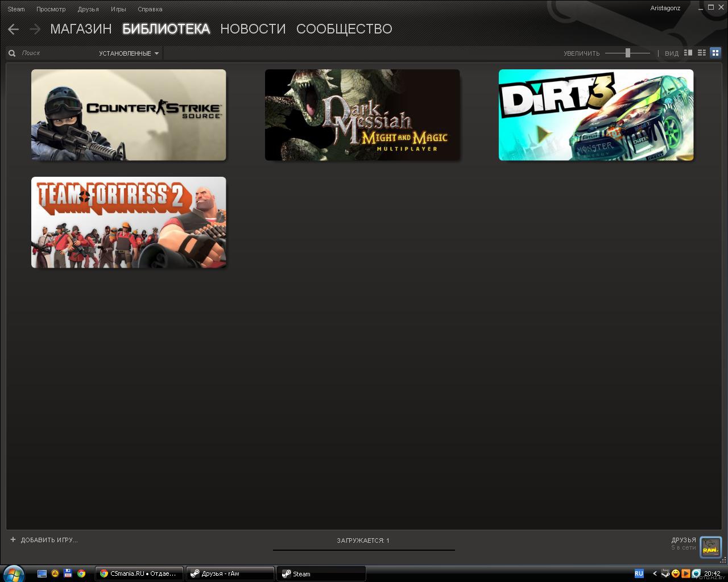This screenshot has width=728, height=582.
Task: Select the Dark Messiah game tile
Action: (x=362, y=115)
